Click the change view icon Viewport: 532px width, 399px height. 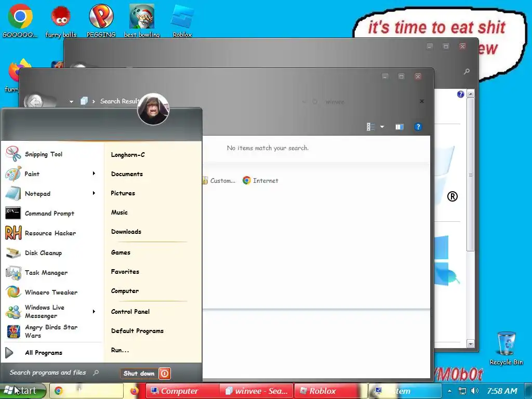click(x=370, y=127)
